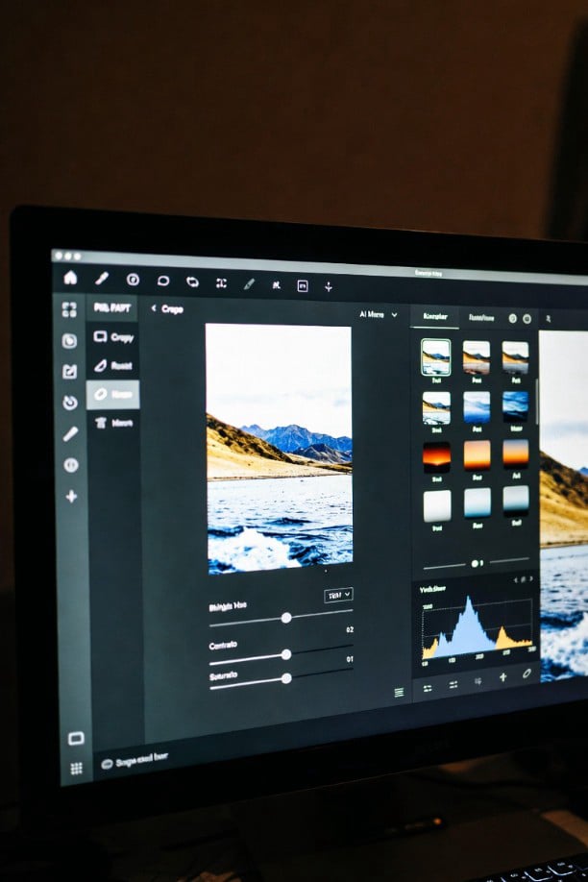Screen dimensions: 588x882
Task: Click the frame icon atop the left sidebar
Action: click(x=69, y=309)
